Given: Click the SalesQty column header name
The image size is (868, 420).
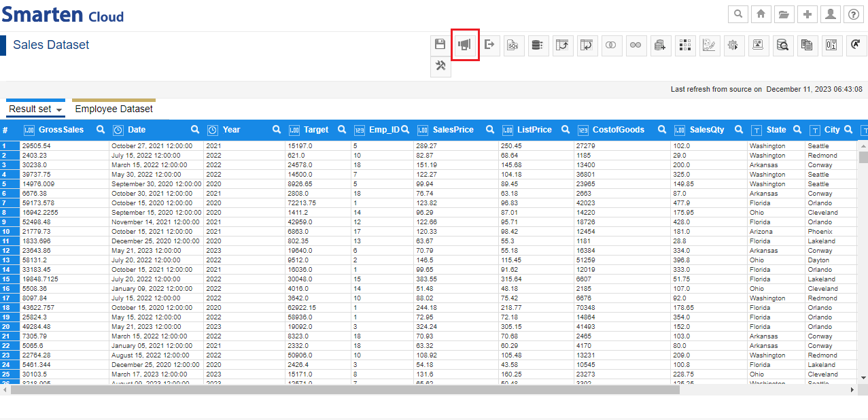Looking at the screenshot, I should coord(707,130).
